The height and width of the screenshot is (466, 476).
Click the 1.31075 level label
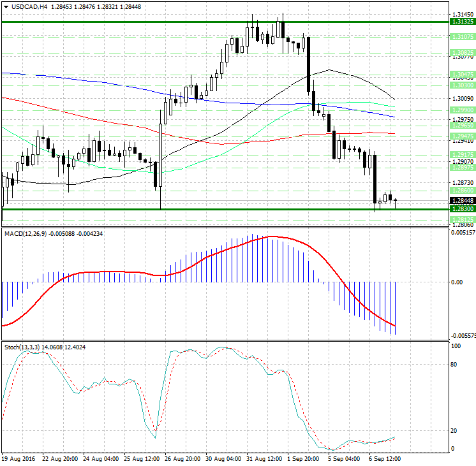(461, 37)
